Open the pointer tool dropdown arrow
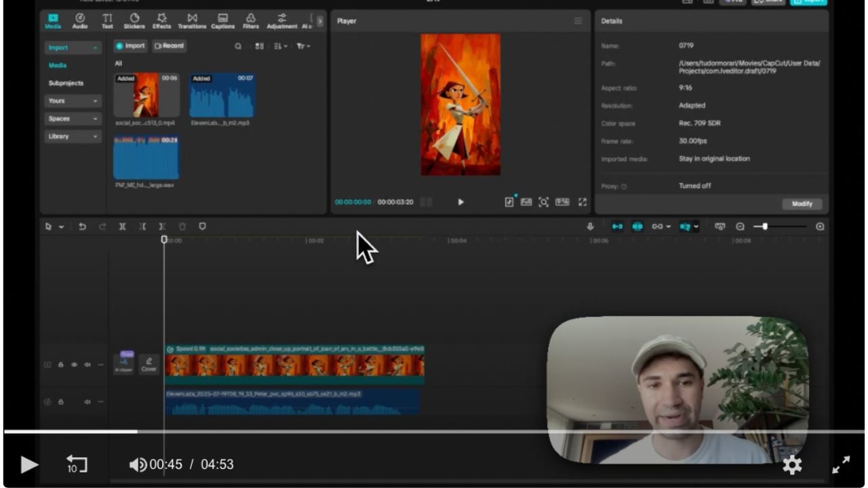This screenshot has width=868, height=488. (61, 227)
